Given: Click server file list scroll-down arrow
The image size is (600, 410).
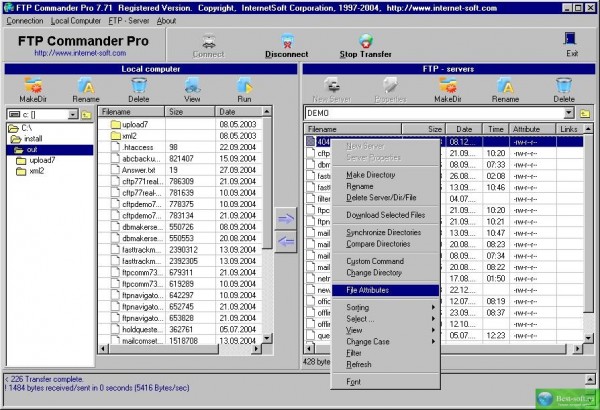Looking at the screenshot, I should pyautogui.click(x=589, y=338).
